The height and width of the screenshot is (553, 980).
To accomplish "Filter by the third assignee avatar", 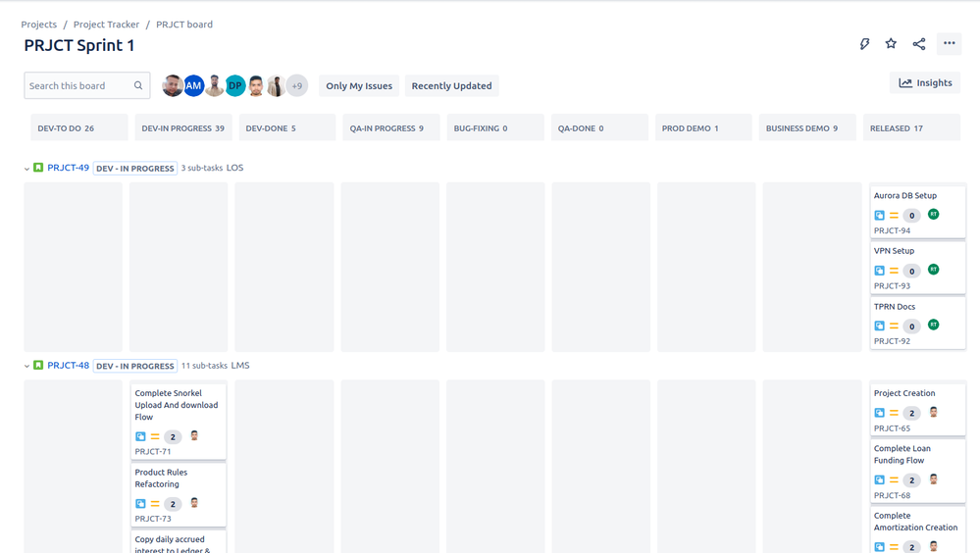I will pyautogui.click(x=215, y=85).
